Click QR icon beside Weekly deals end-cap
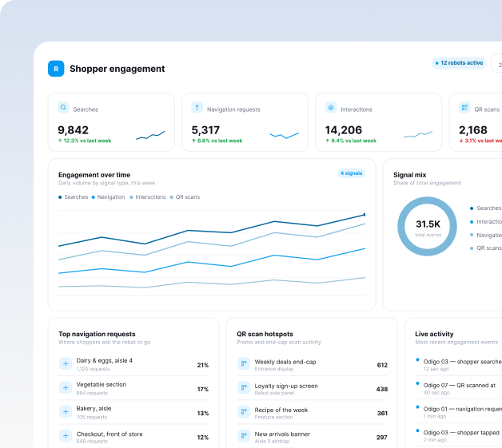Screen dimensions: 502x448 (244, 363)
